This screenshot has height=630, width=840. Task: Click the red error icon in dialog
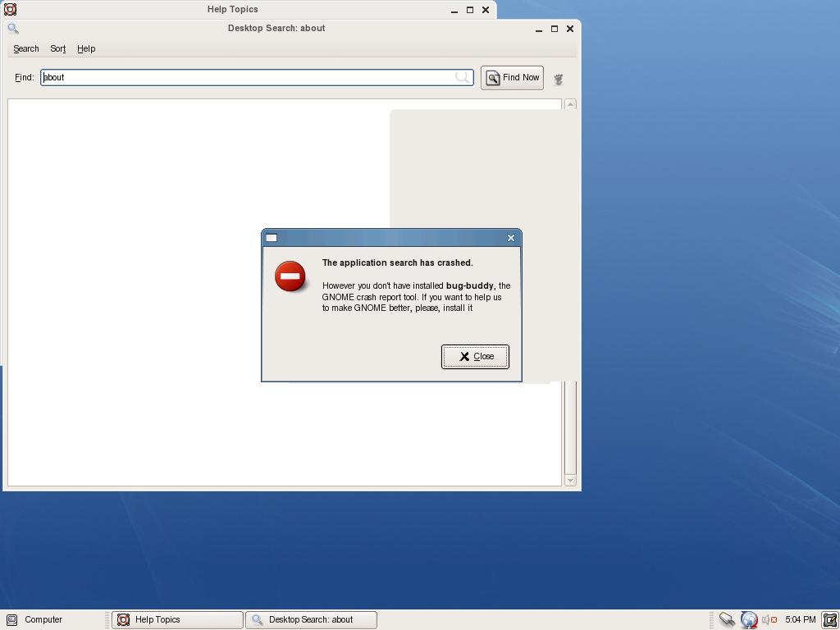click(x=290, y=276)
